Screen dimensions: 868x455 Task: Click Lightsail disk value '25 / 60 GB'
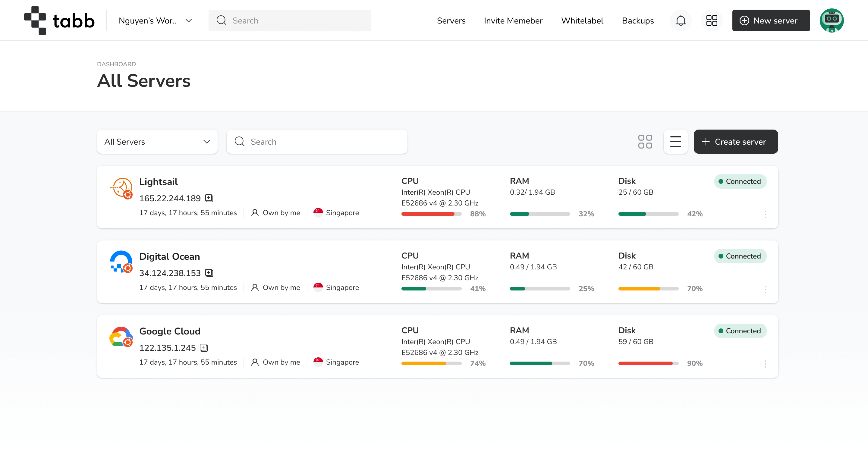point(636,192)
